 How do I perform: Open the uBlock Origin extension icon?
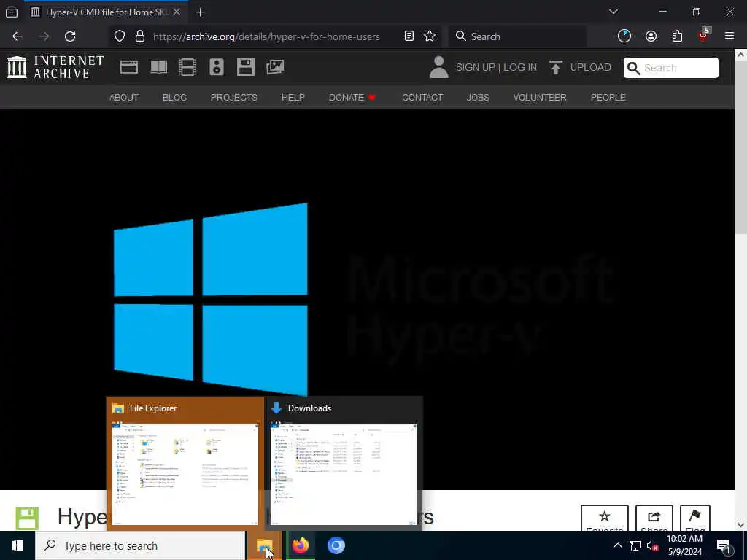pos(704,36)
